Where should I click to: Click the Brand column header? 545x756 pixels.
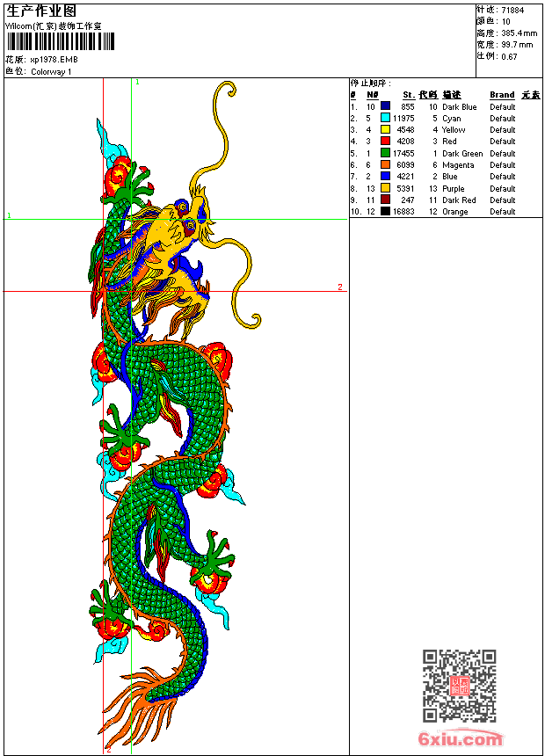502,95
